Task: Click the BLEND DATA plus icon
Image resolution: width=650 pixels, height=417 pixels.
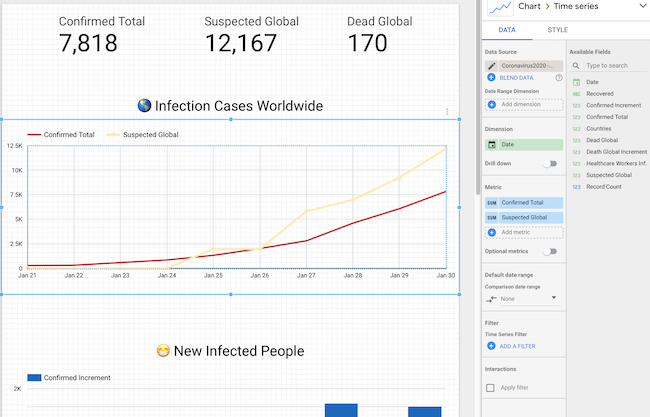Action: pos(491,78)
